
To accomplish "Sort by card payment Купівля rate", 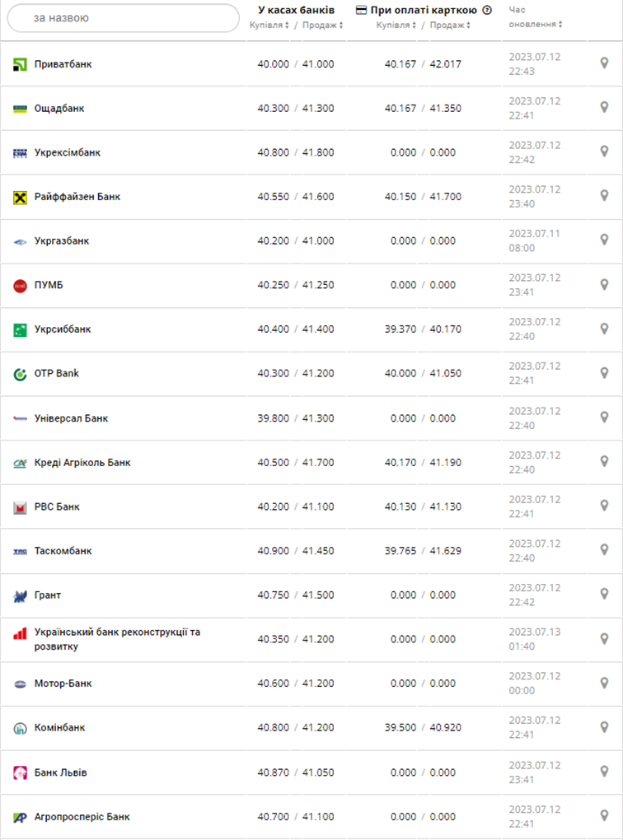I will [x=396, y=26].
